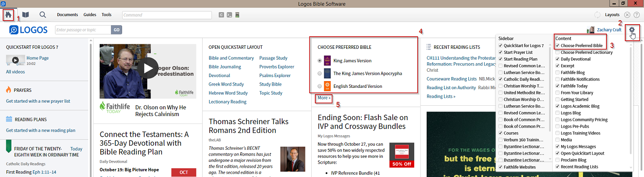
Task: Open the Layouts menu
Action: (612, 15)
